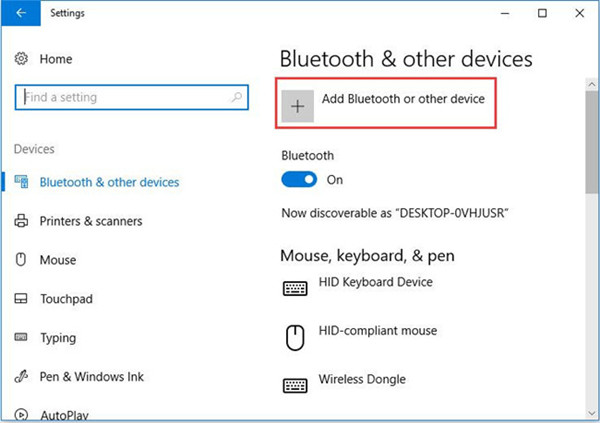Click the Home gear icon
This screenshot has height=423, width=600.
click(21, 59)
